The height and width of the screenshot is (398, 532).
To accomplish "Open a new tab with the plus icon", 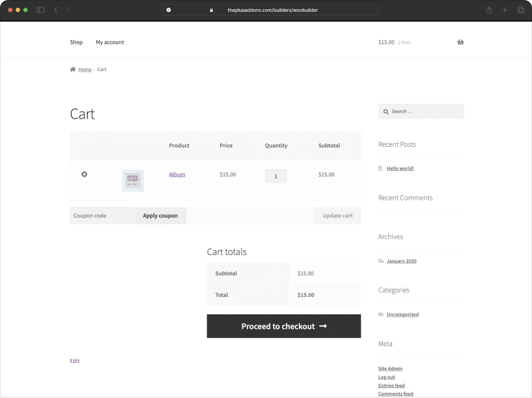I will 504,10.
